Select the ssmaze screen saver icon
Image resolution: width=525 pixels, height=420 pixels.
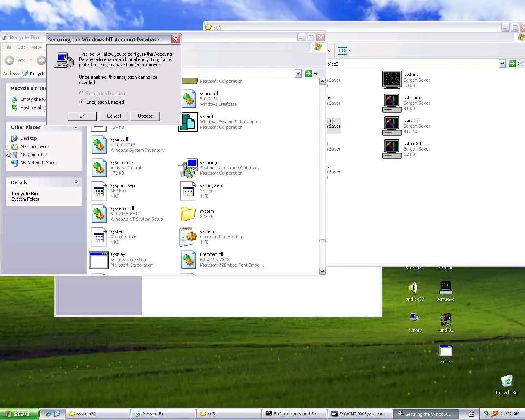point(392,126)
